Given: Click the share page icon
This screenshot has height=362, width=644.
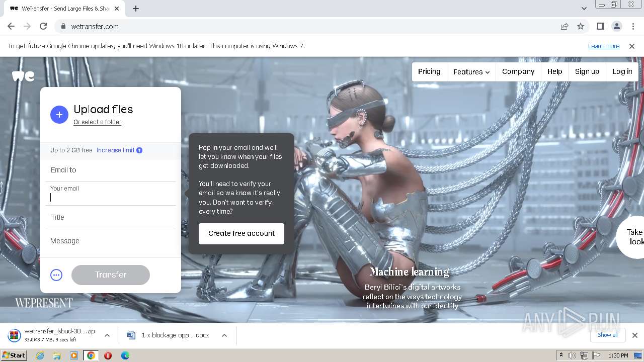Looking at the screenshot, I should point(565,26).
